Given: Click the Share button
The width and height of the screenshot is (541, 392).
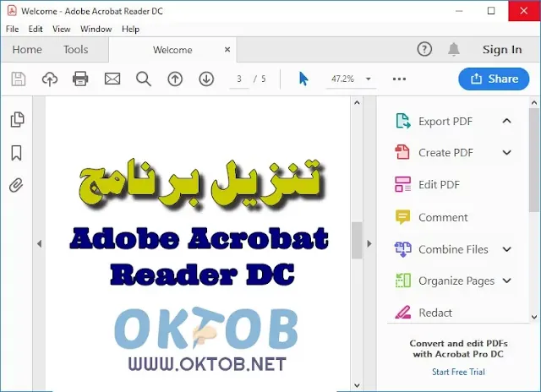Looking at the screenshot, I should (494, 79).
